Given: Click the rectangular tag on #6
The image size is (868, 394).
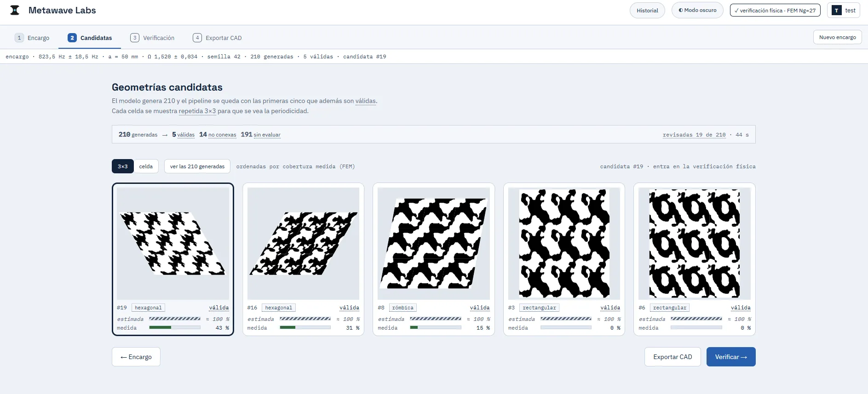Looking at the screenshot, I should click(x=670, y=308).
